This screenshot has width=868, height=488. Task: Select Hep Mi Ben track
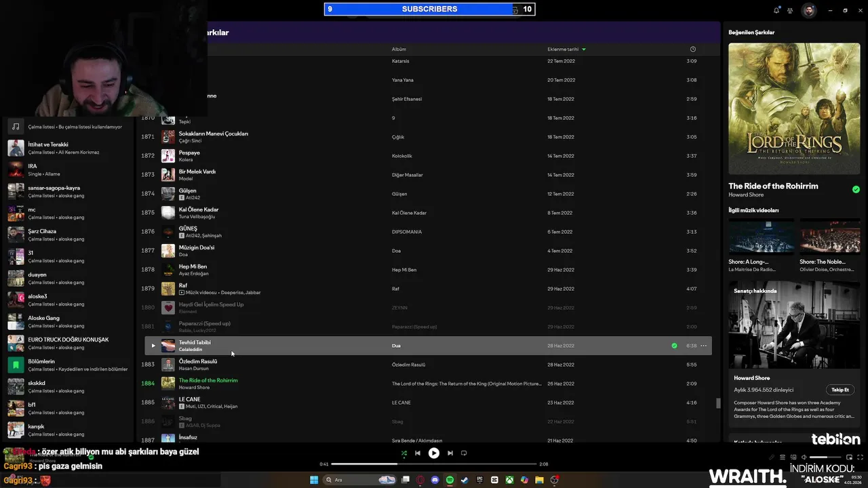tap(428, 270)
